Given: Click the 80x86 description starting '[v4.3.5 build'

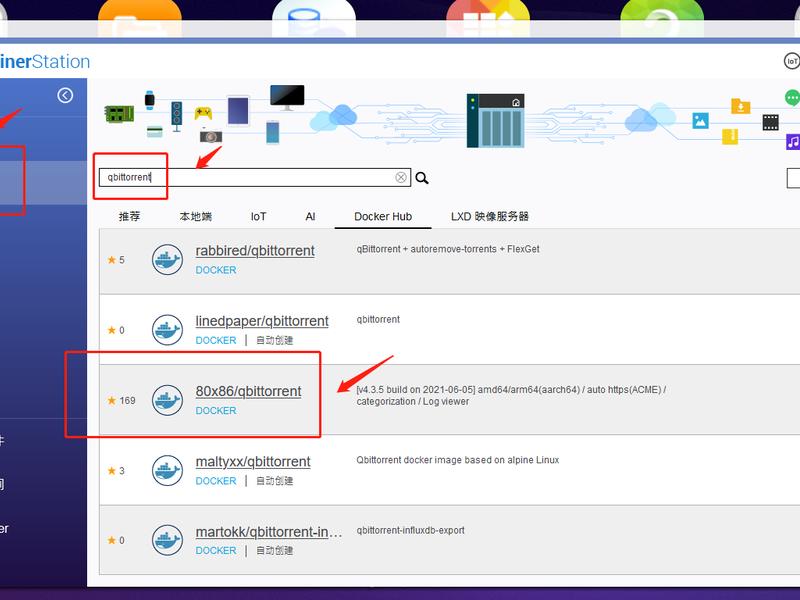Looking at the screenshot, I should click(x=511, y=395).
